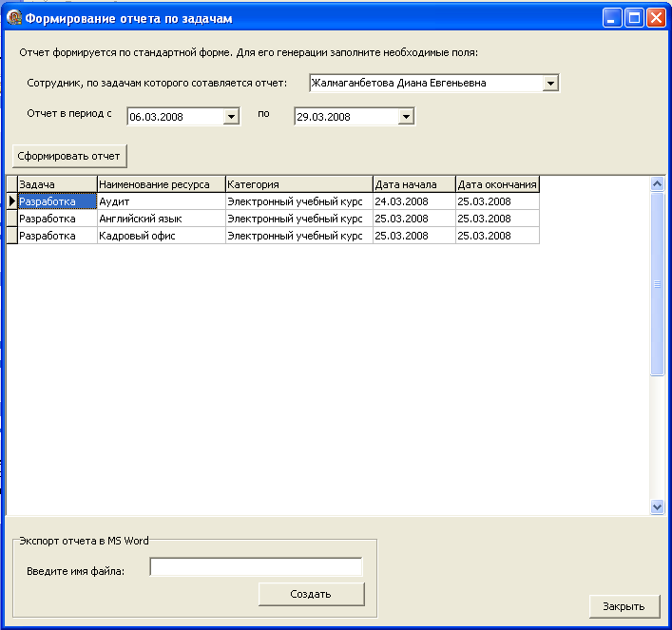Screen dimensions: 672x630
Task: Click the category cell in the Английский язык row
Action: (299, 219)
